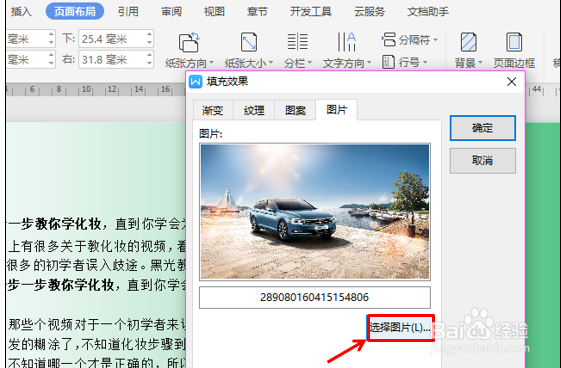Decrease the 下 bottom margin value
This screenshot has height=368, width=561.
(x=149, y=43)
